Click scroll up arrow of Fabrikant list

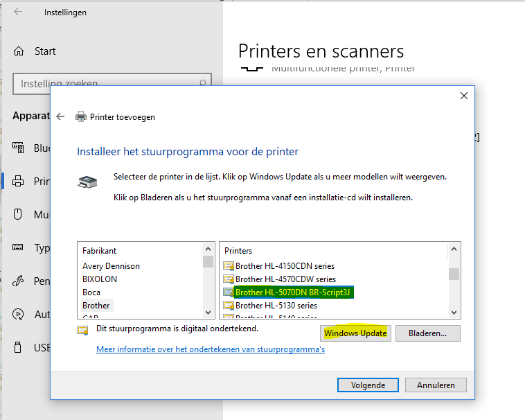[208, 249]
